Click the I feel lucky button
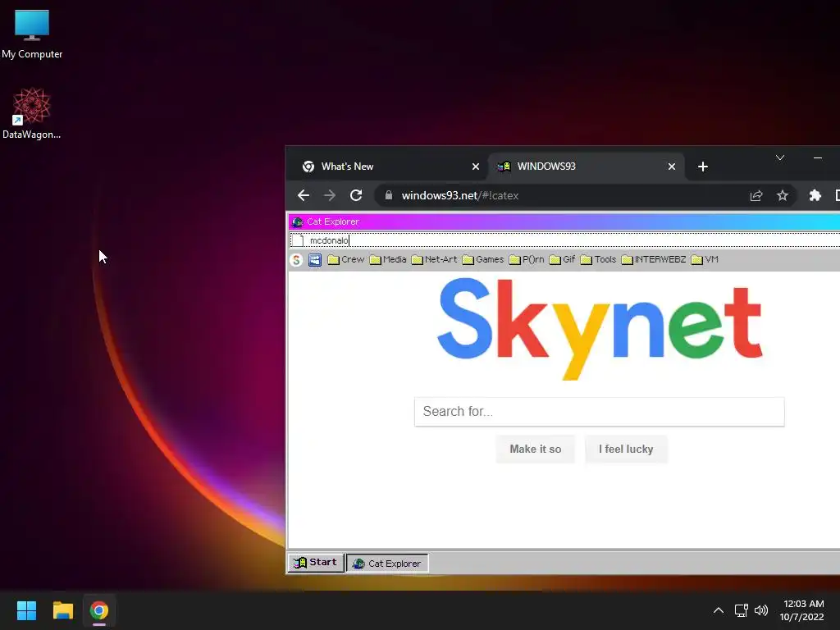This screenshot has height=630, width=840. click(626, 450)
